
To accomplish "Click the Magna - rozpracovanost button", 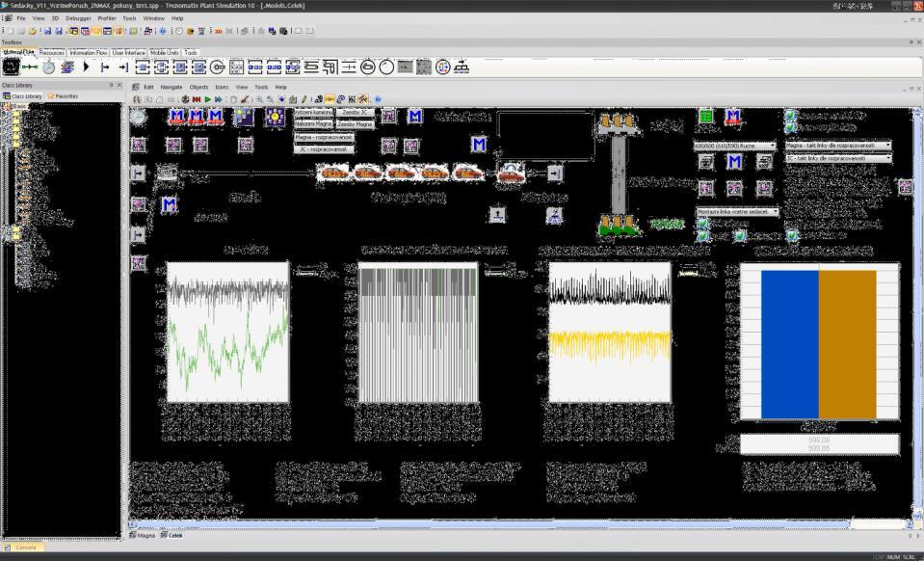I will pos(324,137).
